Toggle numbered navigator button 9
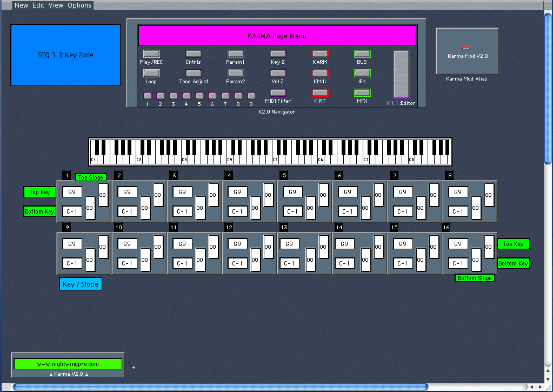Viewport: 553px width, 392px height. pos(251,96)
